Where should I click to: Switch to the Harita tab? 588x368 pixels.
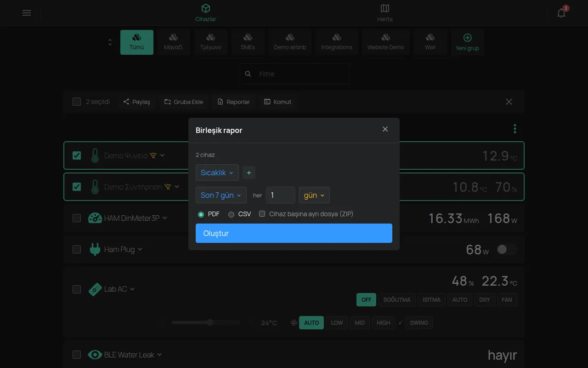pyautogui.click(x=385, y=13)
